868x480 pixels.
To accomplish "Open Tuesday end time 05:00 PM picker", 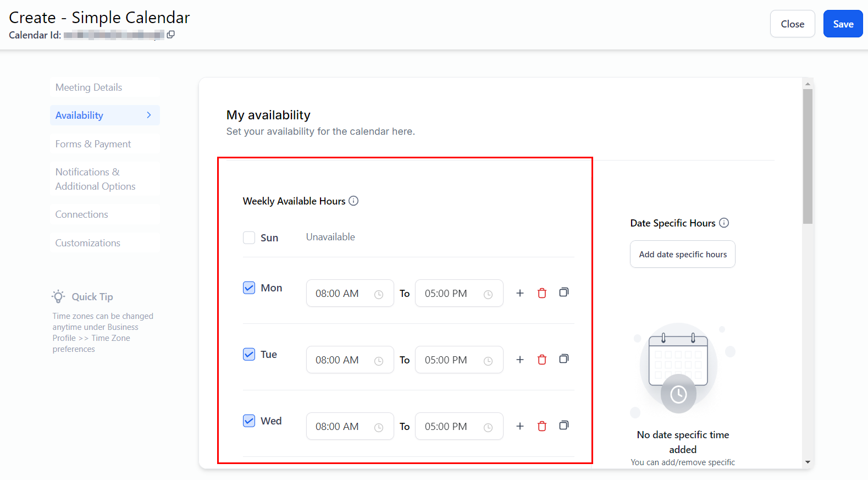I will (x=458, y=360).
